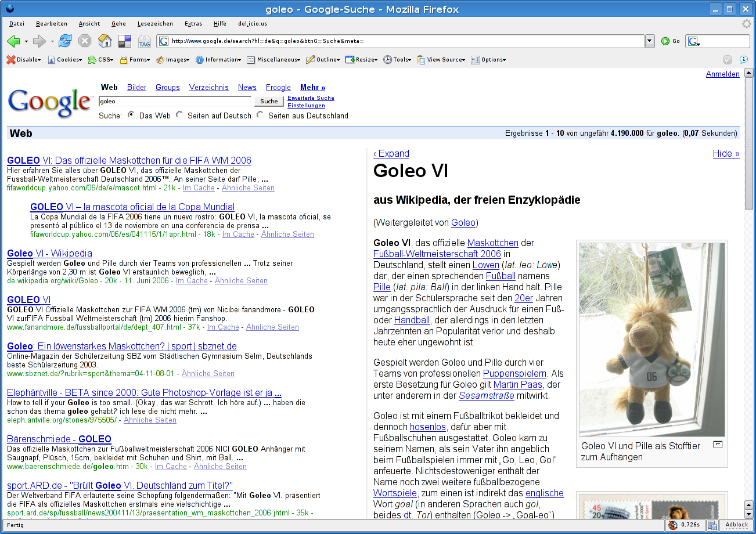This screenshot has height=534, width=756.
Task: Click the scrollbar down arrow at bottom
Action: pos(749,514)
